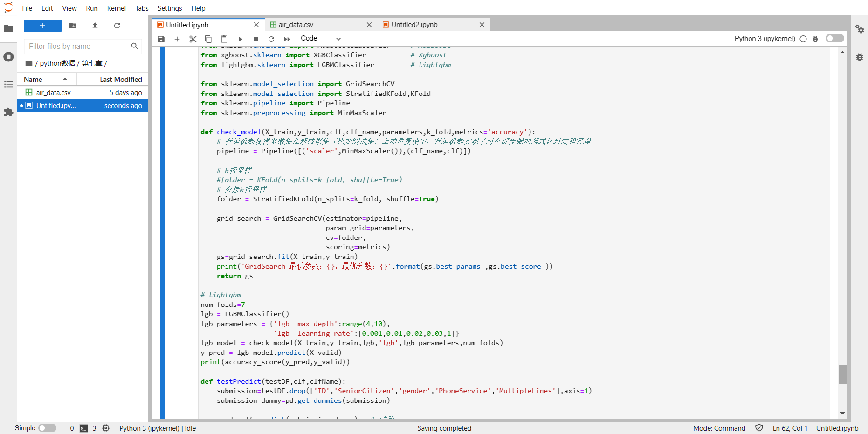Open Running Terminals and Kernels panel
This screenshot has height=434, width=868.
(8, 57)
